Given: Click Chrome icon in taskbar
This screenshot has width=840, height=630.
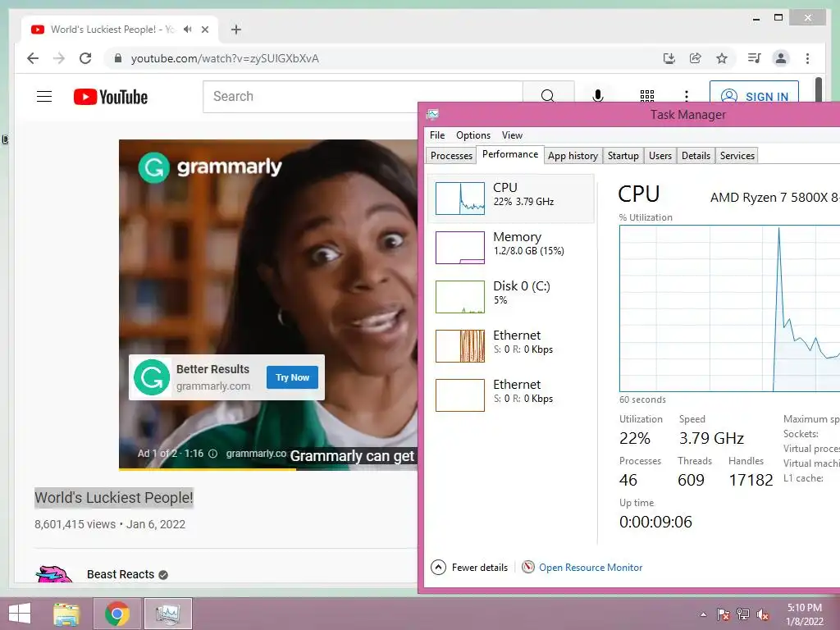Looking at the screenshot, I should click(117, 614).
